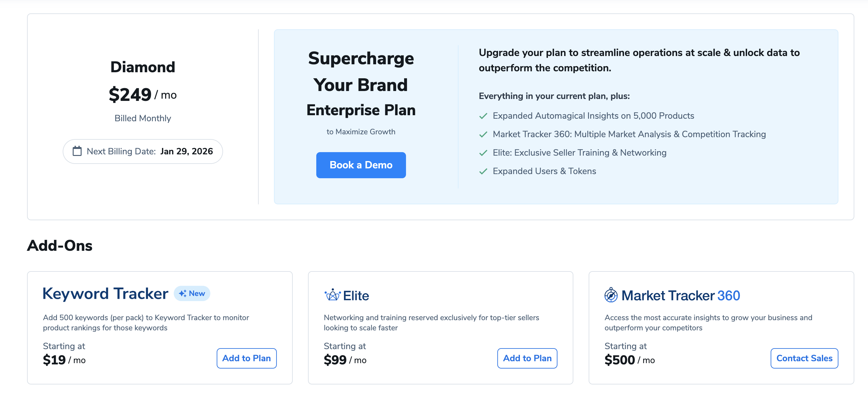The image size is (868, 394).
Task: Click the Market Tracker 360 compass icon
Action: (x=611, y=295)
